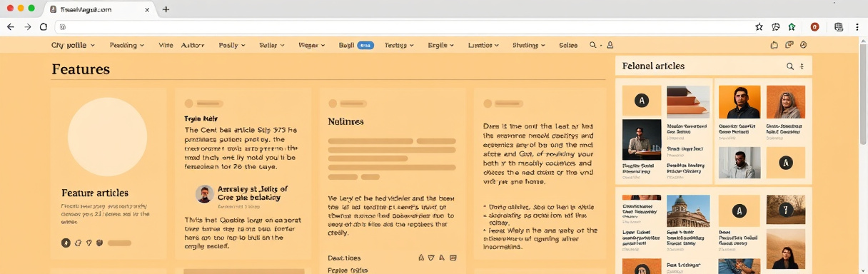Open the Ergile dropdown

(x=441, y=45)
